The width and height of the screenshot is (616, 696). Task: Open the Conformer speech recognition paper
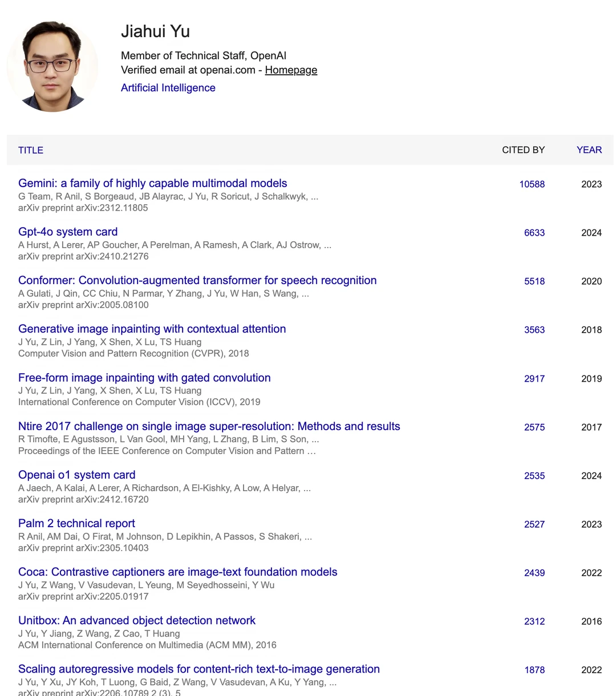tap(197, 280)
